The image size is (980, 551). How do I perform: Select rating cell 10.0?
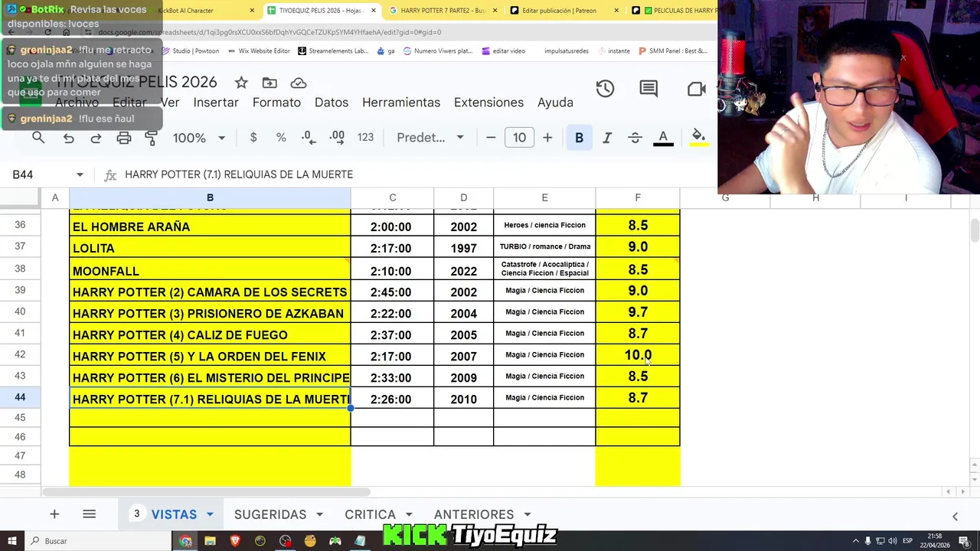tap(638, 355)
